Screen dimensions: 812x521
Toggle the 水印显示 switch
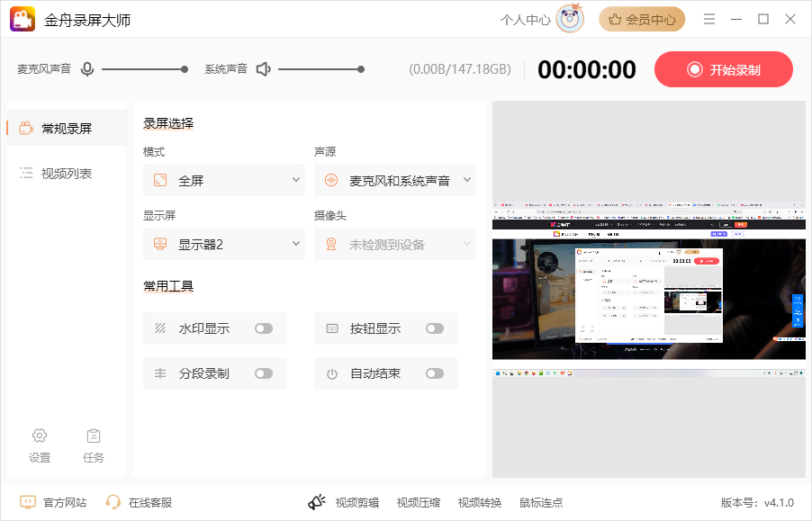(x=264, y=328)
